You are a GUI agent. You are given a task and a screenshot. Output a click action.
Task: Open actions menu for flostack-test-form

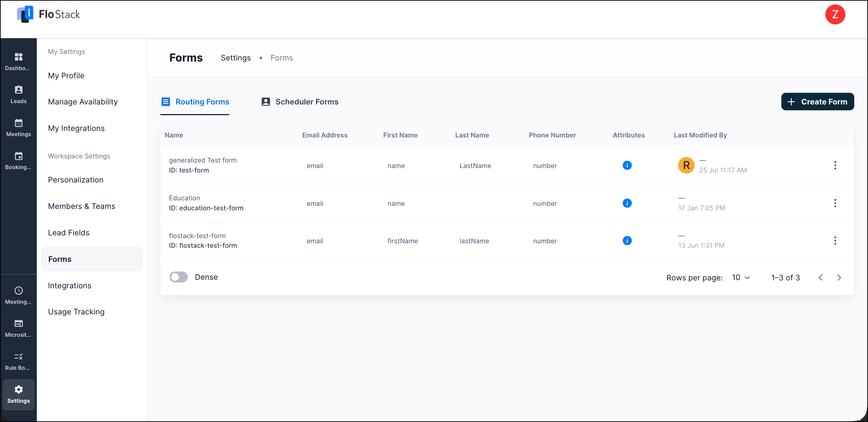pyautogui.click(x=835, y=241)
